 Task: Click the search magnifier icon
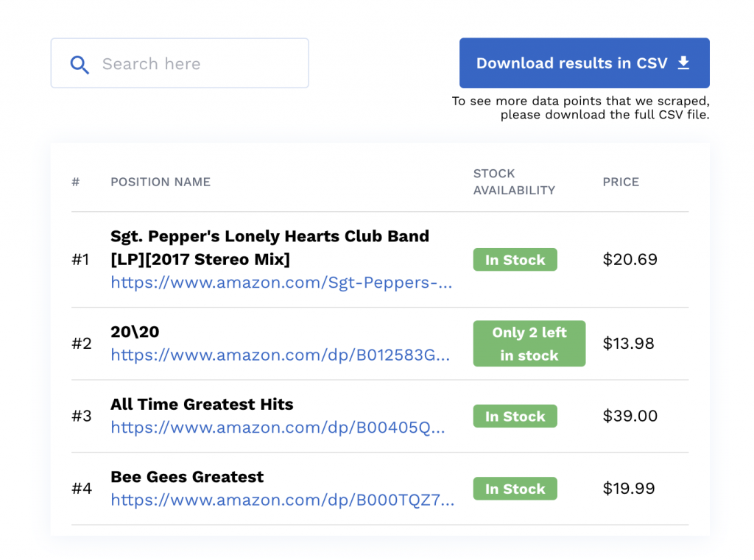[x=80, y=65]
